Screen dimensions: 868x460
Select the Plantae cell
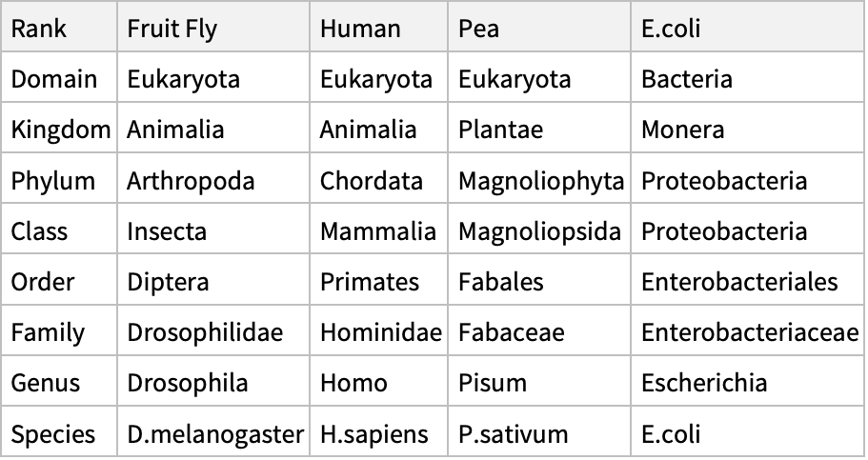tap(539, 128)
